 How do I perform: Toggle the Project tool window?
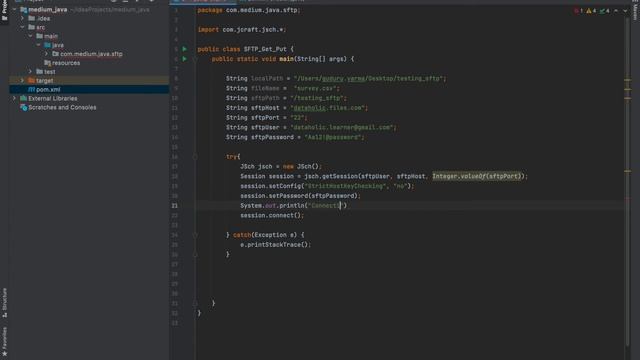coord(4,11)
